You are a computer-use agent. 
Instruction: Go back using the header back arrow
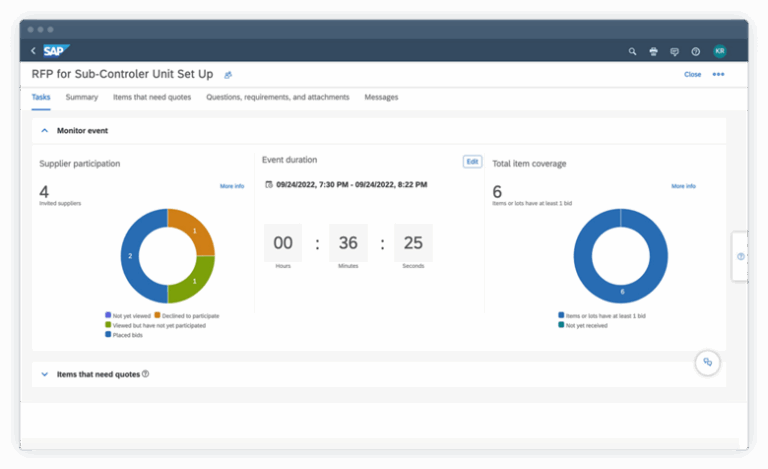coord(33,51)
